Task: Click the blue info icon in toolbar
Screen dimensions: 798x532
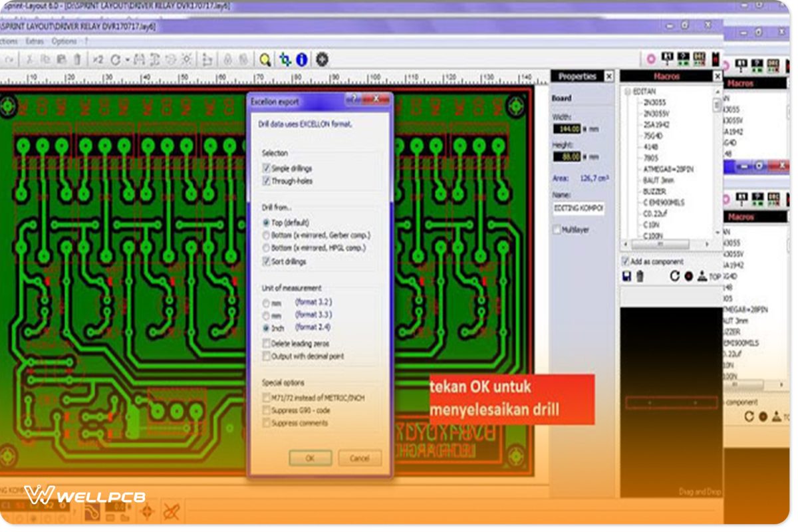Action: (x=302, y=59)
